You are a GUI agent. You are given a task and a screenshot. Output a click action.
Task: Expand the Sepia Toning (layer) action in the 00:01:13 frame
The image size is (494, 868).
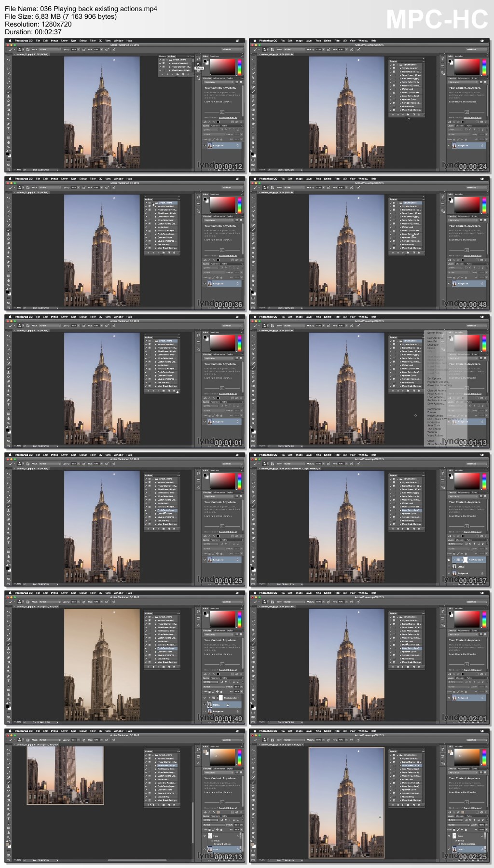pos(400,372)
